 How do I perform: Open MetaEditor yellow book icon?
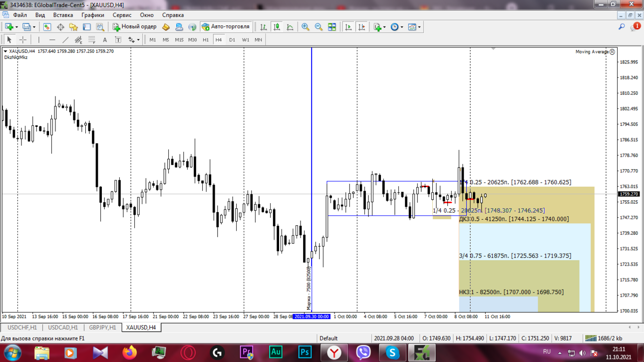click(166, 27)
